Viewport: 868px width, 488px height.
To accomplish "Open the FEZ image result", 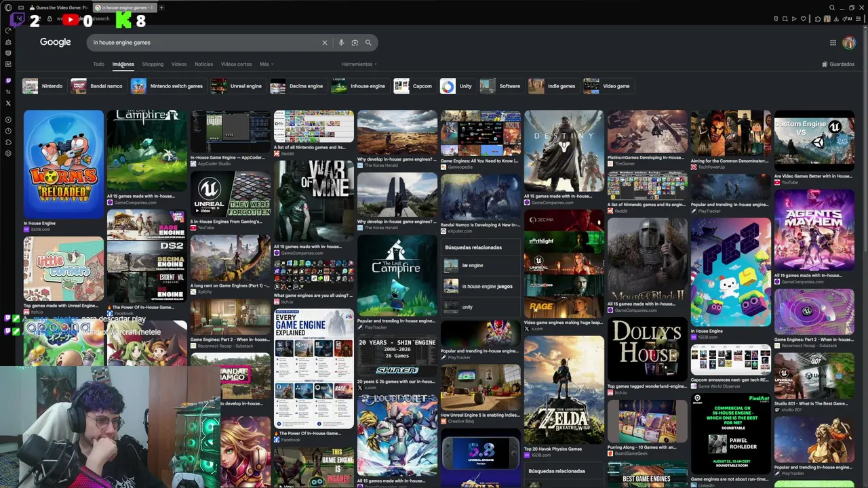I will point(730,272).
